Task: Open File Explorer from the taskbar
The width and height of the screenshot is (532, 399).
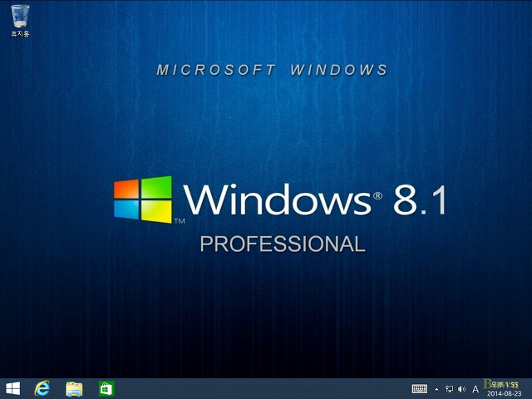Action: coord(74,389)
